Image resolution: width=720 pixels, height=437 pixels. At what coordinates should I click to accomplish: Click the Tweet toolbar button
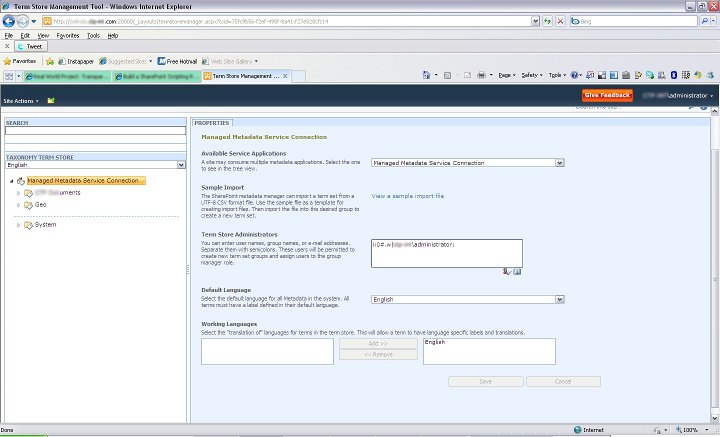[x=30, y=46]
